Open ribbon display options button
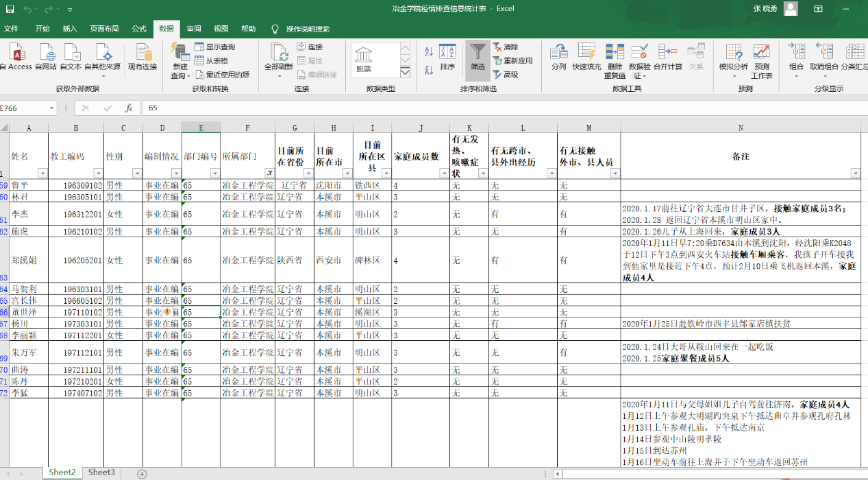Image resolution: width=868 pixels, height=480 pixels. [x=818, y=9]
